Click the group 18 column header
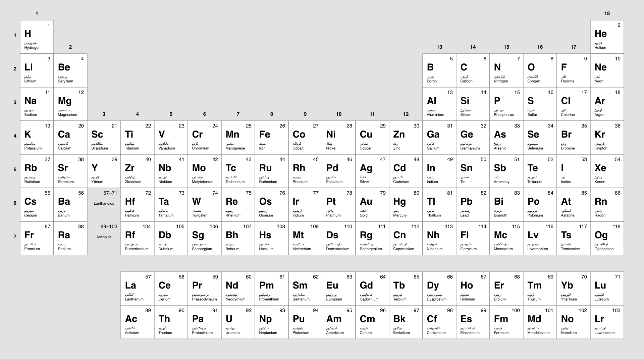The width and height of the screenshot is (644, 359). coord(607,13)
